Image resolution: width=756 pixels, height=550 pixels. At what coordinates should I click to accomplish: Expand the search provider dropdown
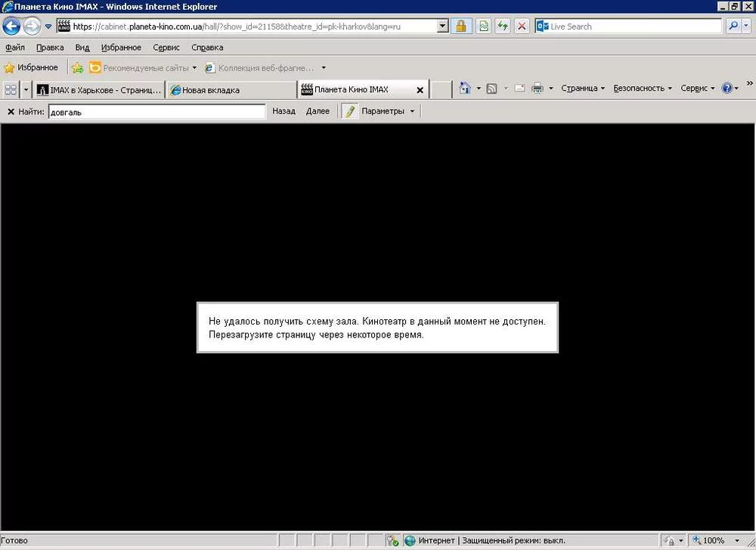746,26
